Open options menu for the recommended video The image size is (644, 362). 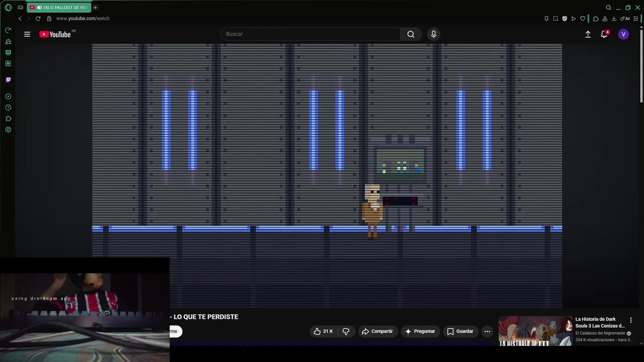coord(630,320)
